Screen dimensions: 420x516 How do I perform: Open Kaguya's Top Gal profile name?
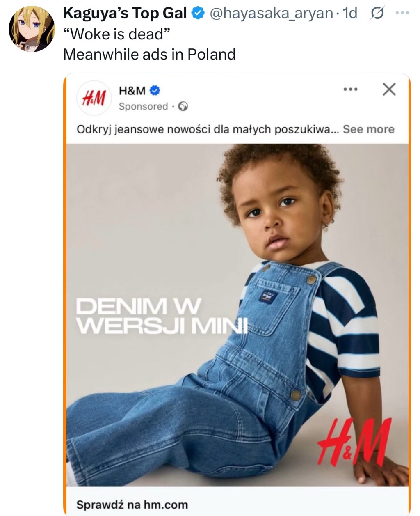pyautogui.click(x=125, y=14)
